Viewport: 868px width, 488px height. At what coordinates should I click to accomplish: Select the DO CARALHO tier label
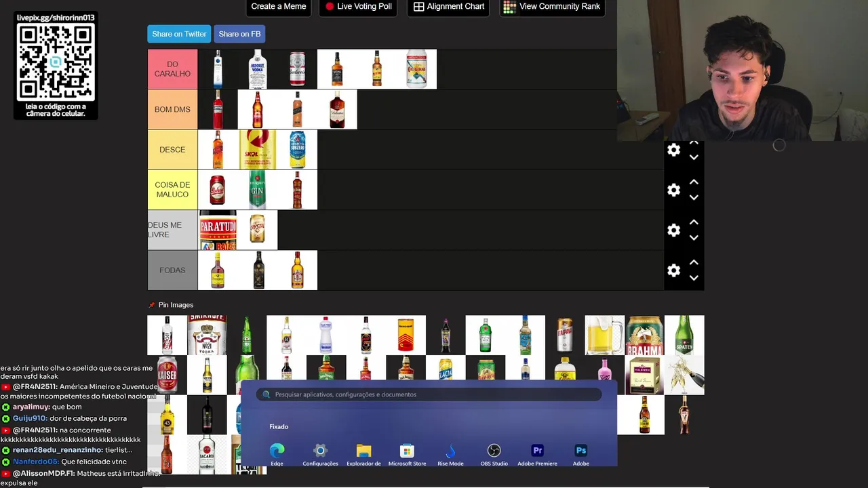coord(172,69)
